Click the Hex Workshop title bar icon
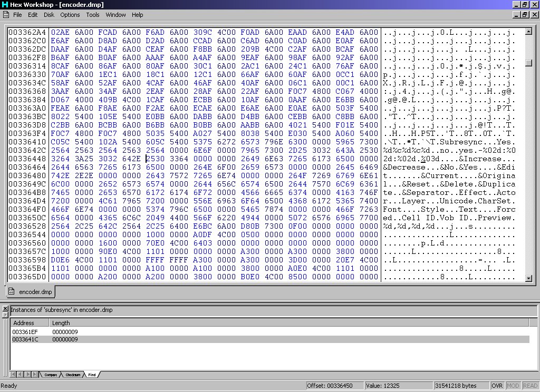Viewport: 540px width, 392px height. (x=4, y=4)
